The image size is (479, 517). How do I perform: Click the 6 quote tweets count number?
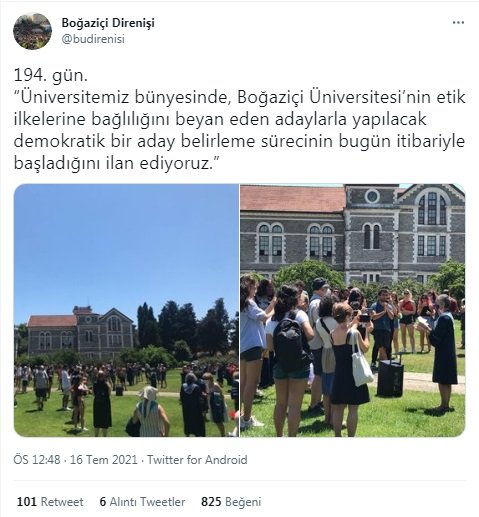pos(103,502)
